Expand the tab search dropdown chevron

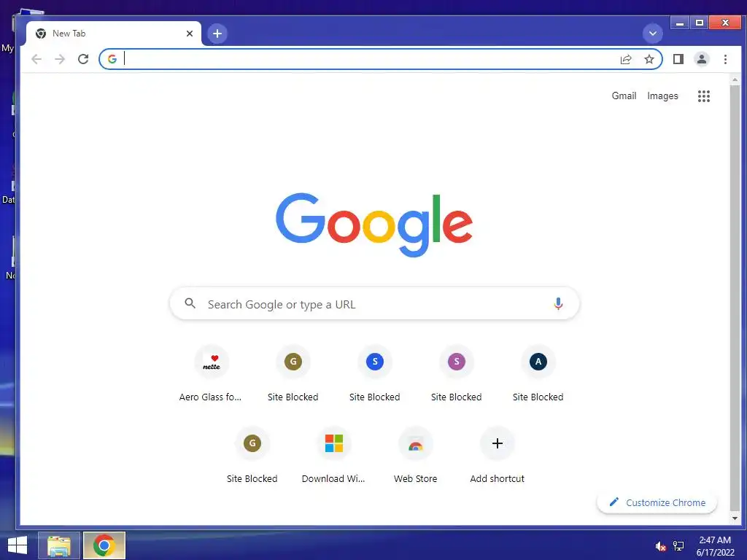[653, 34]
